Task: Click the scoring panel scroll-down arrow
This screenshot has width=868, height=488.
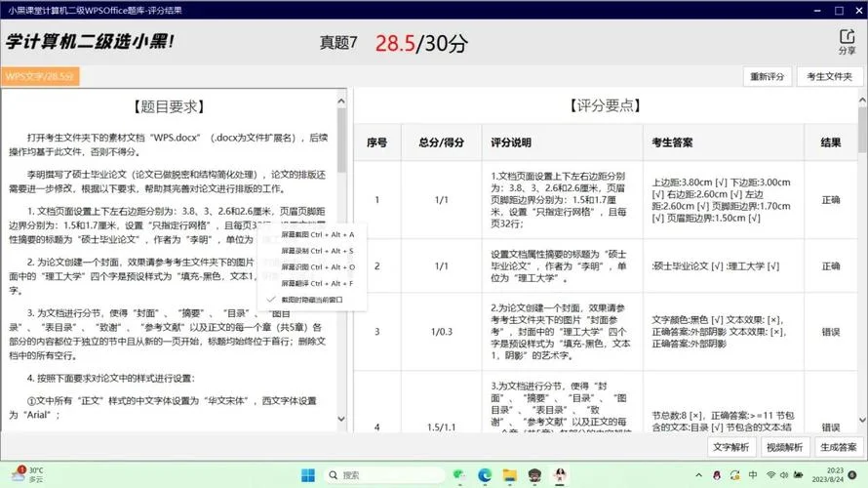Action: [862, 420]
